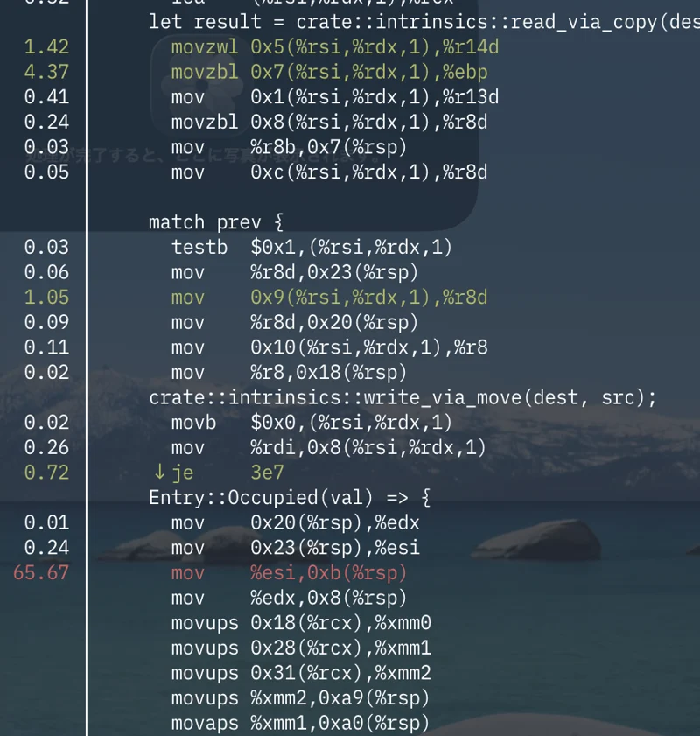Click the 'Entry::Occupied(val) => {' source line
Viewport: 700px width, 736px height.
(290, 498)
